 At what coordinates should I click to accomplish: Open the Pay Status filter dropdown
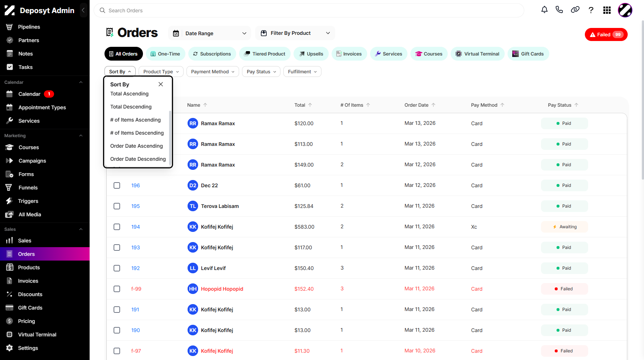click(x=261, y=71)
